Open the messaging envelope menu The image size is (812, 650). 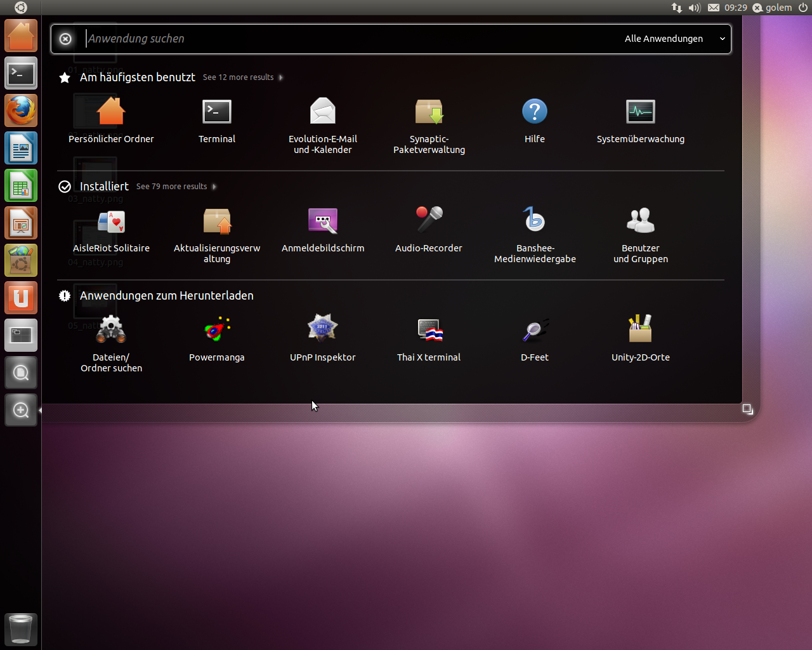pyautogui.click(x=713, y=8)
